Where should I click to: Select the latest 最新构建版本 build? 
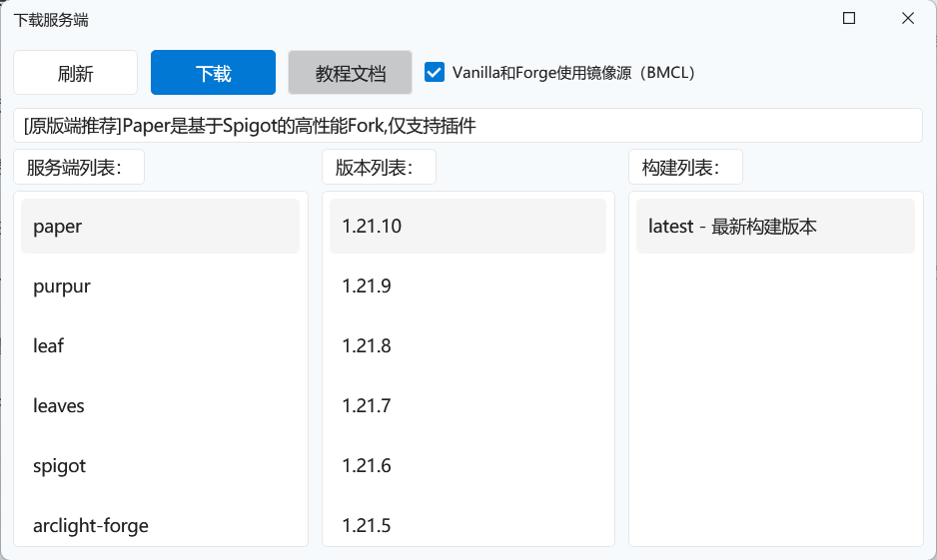[x=775, y=227]
